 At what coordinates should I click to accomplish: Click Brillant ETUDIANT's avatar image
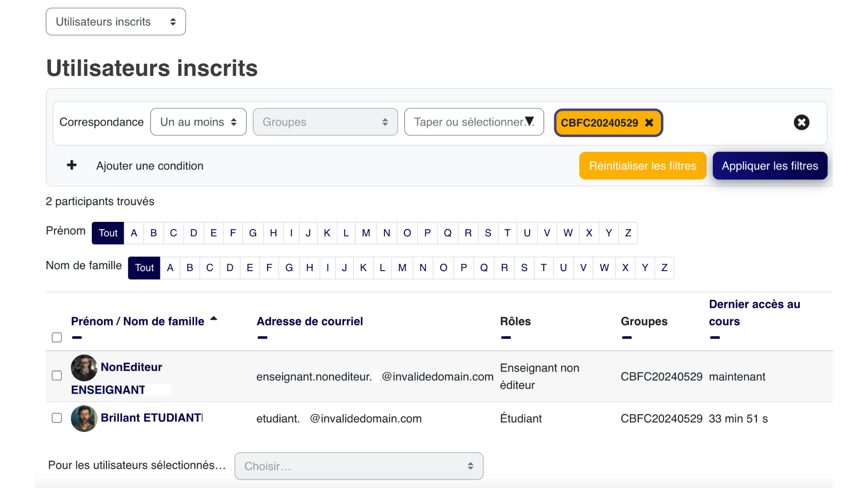pos(84,418)
